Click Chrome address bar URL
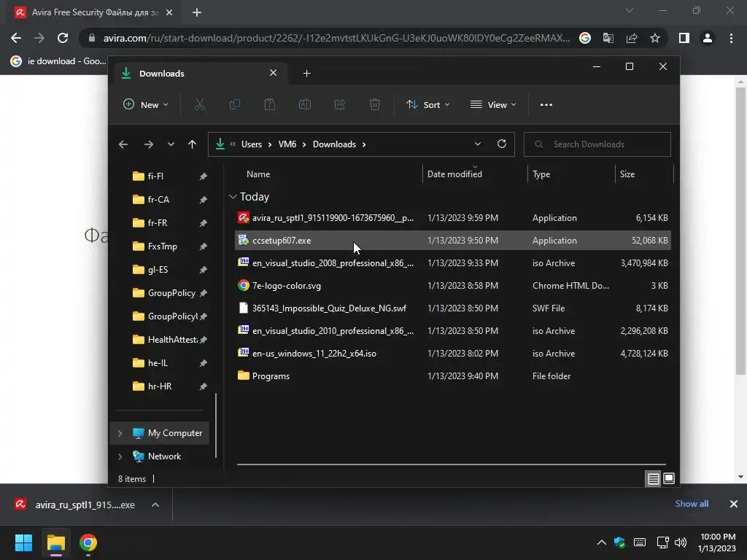Screen dimensions: 747x560 tap(336, 38)
